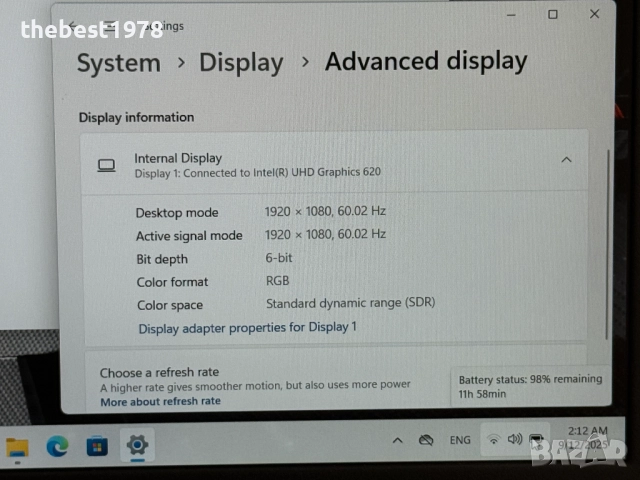
Task: Maximize the Settings window
Action: pyautogui.click(x=553, y=15)
